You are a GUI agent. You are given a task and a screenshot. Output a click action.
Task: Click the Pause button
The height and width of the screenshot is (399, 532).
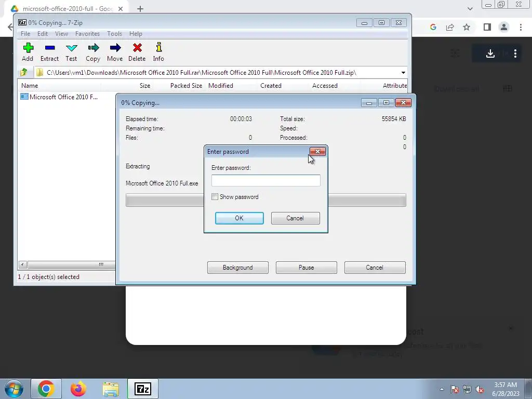coord(307,268)
